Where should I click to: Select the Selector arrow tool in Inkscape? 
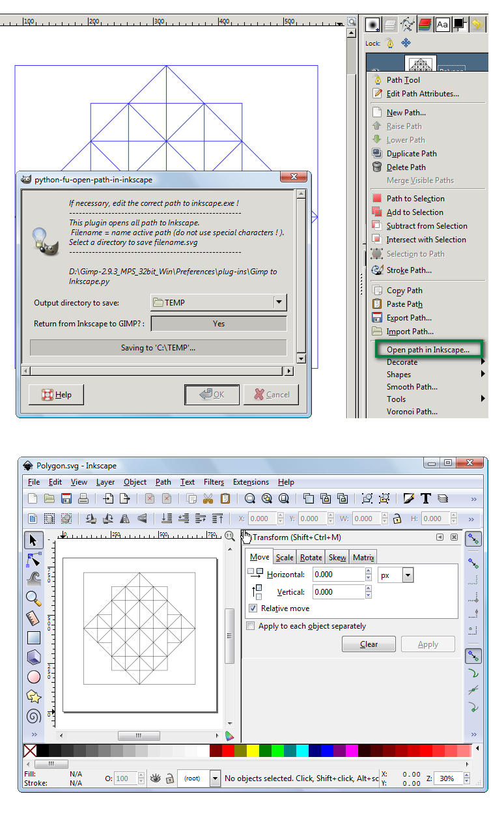coord(34,539)
